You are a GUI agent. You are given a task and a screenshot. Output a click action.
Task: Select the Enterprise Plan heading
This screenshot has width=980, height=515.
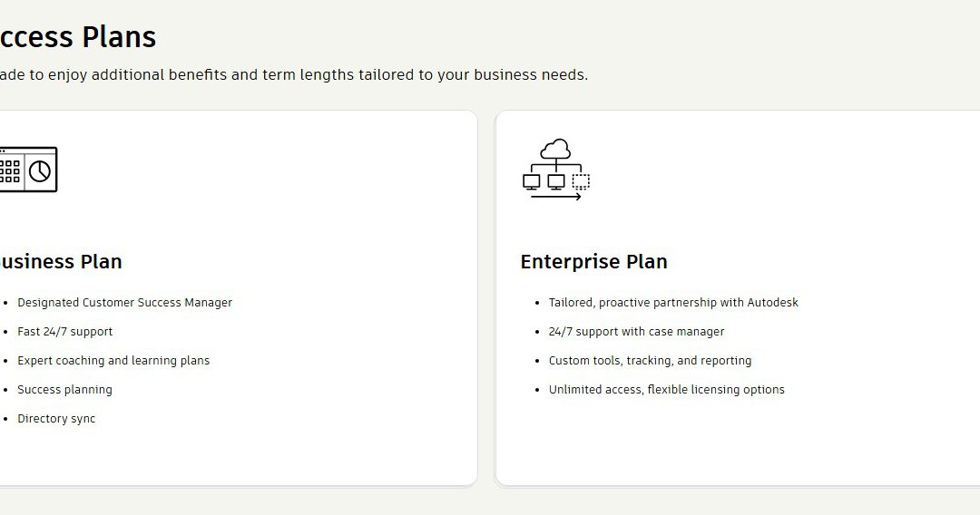tap(593, 261)
